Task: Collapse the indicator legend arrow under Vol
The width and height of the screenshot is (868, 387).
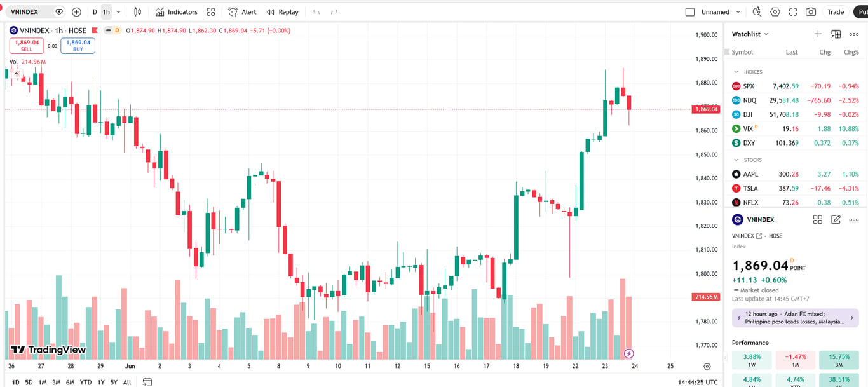Action: (17, 74)
